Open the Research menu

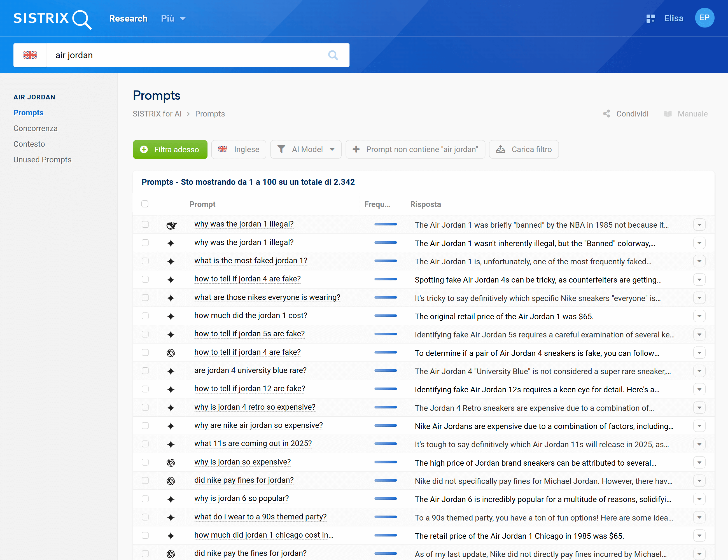[128, 18]
